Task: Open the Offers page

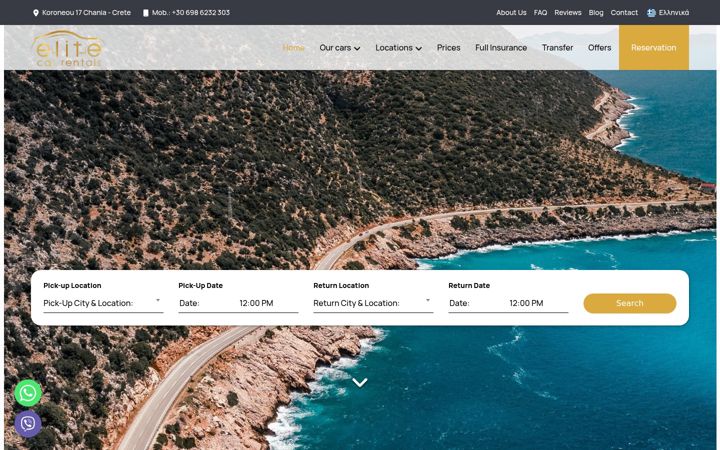Action: click(x=600, y=48)
